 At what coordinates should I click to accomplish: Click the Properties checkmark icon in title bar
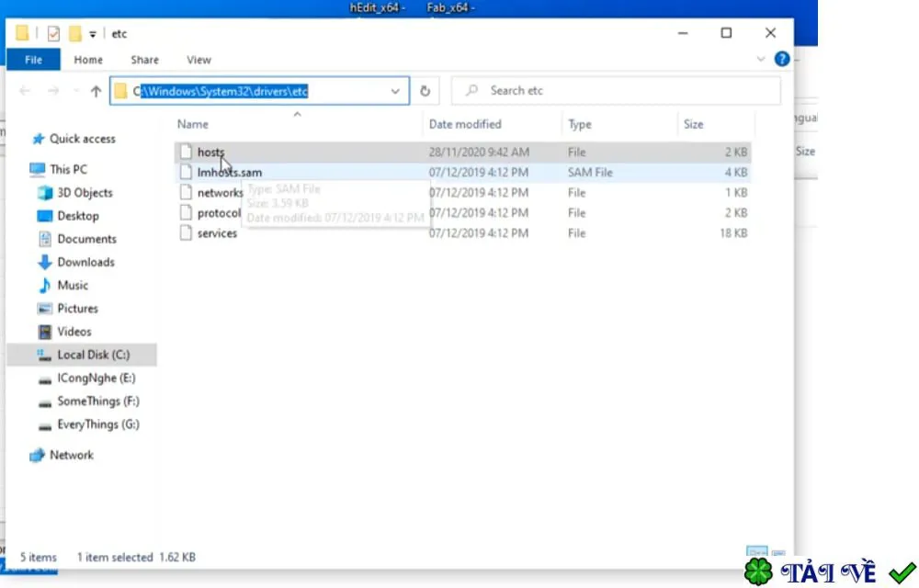53,33
